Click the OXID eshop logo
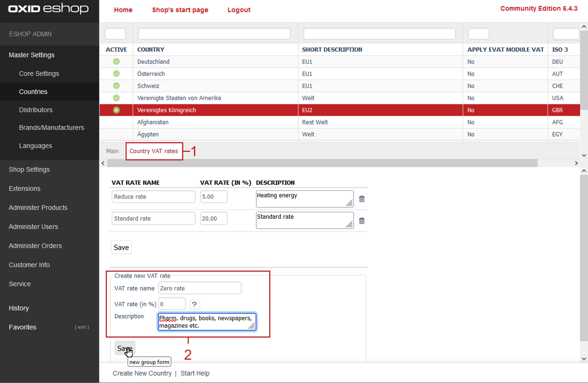 48,9
